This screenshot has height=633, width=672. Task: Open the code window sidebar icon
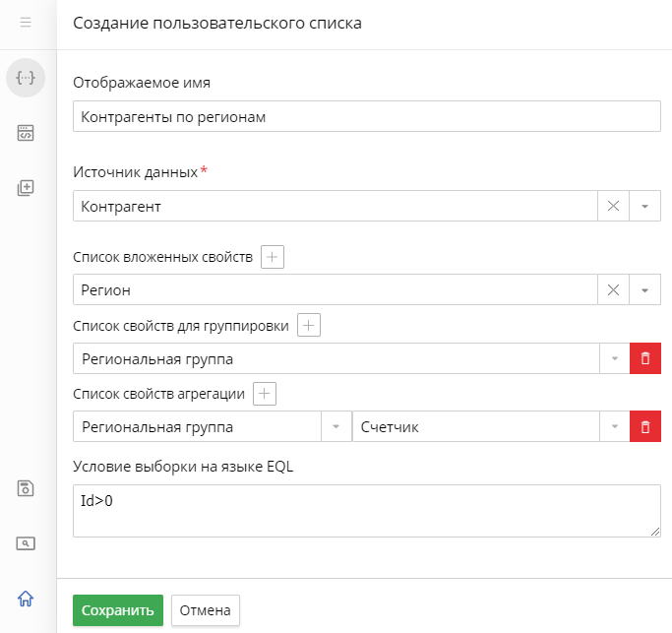26,133
